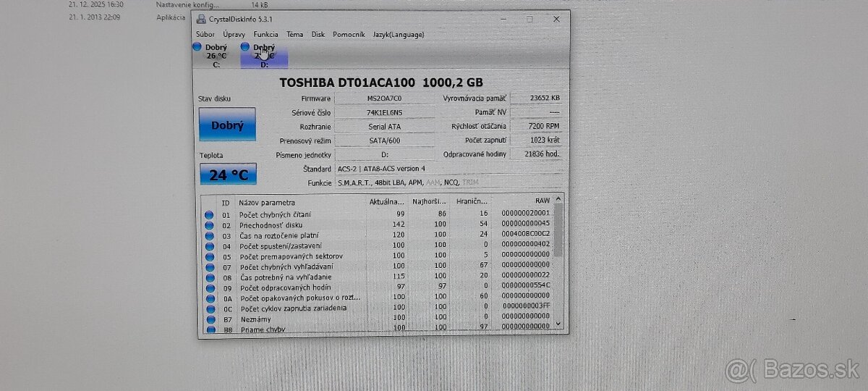Select row Čas na roztočenie platní

[377, 235]
